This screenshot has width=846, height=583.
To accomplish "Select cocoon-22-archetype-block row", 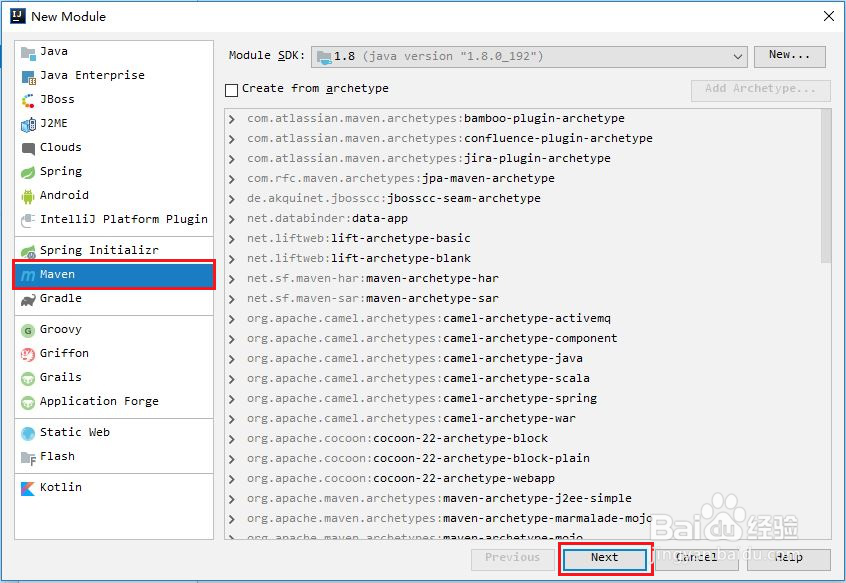I will click(x=522, y=438).
